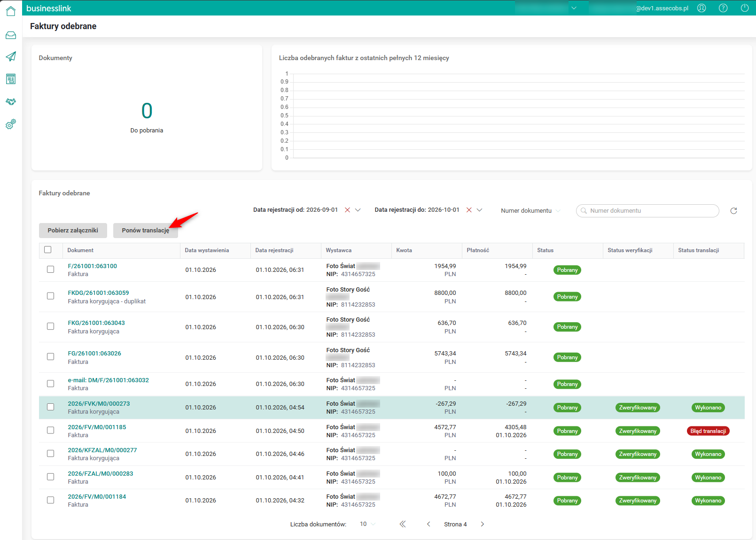Open invoice 2026/FZAL/M0/000283 link
The image size is (756, 540).
pos(101,474)
